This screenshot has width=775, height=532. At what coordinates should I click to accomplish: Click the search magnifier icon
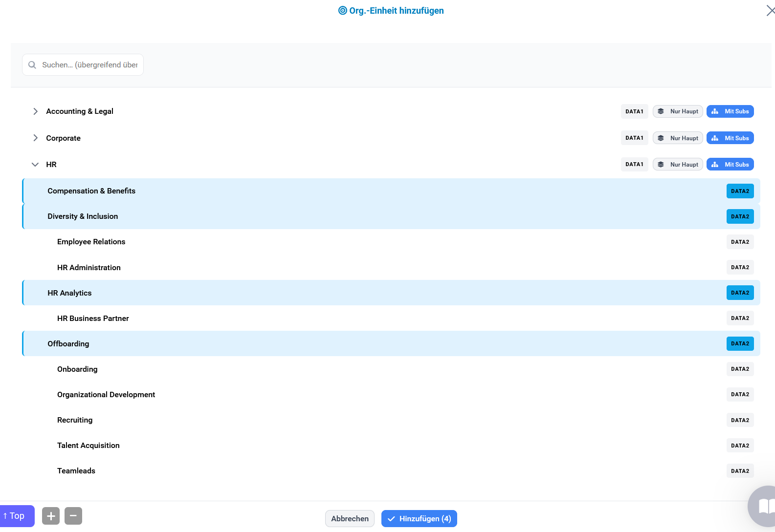click(32, 65)
